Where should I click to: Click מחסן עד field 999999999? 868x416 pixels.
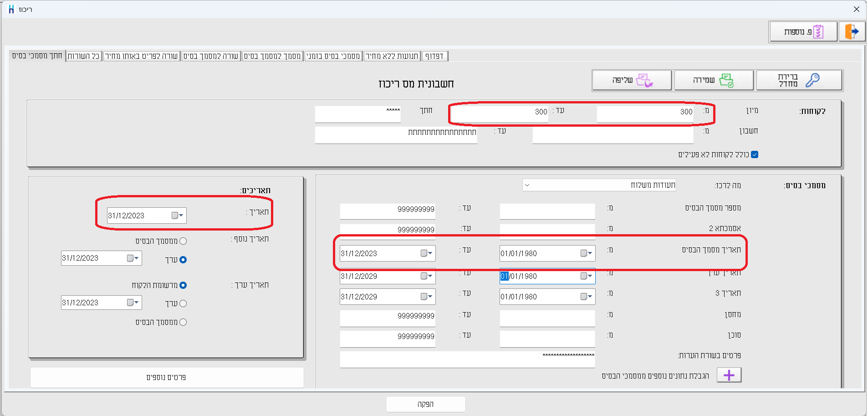[x=388, y=318]
